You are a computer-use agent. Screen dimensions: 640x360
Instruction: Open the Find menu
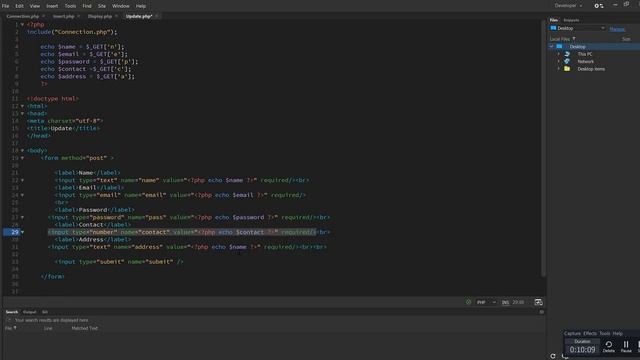click(87, 6)
